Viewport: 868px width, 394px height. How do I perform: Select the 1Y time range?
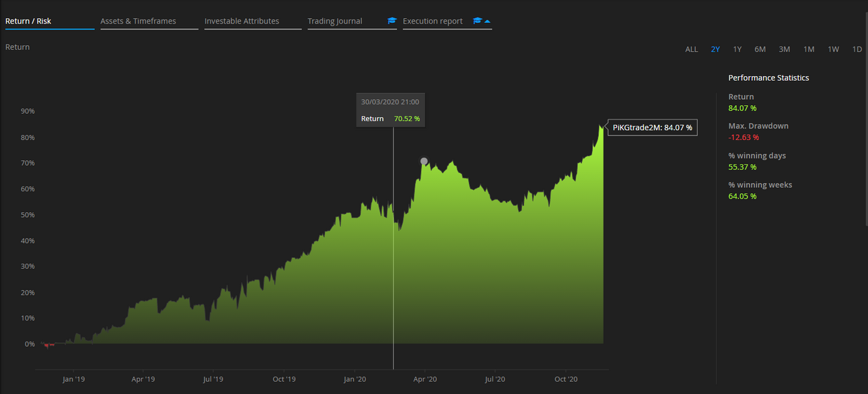tap(737, 49)
